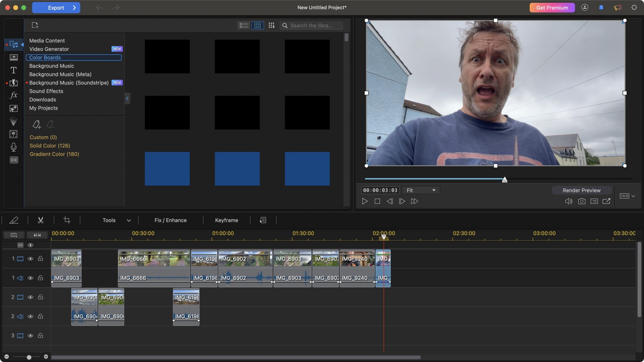Open the subtitle CC room in sidebar
Image resolution: width=644 pixels, height=362 pixels.
14,160
